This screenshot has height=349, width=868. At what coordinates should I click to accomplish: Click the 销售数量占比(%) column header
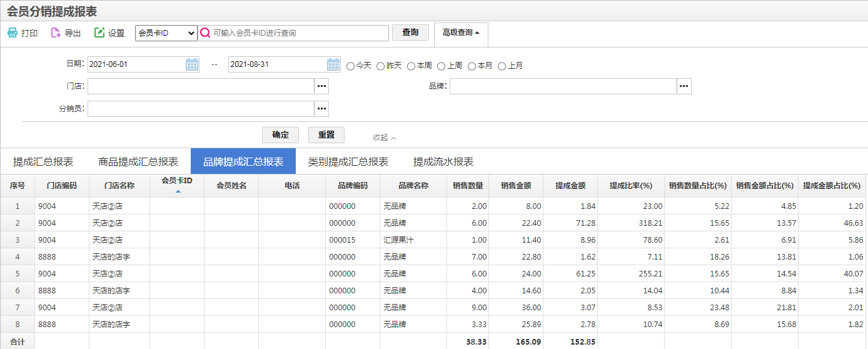coord(698,186)
